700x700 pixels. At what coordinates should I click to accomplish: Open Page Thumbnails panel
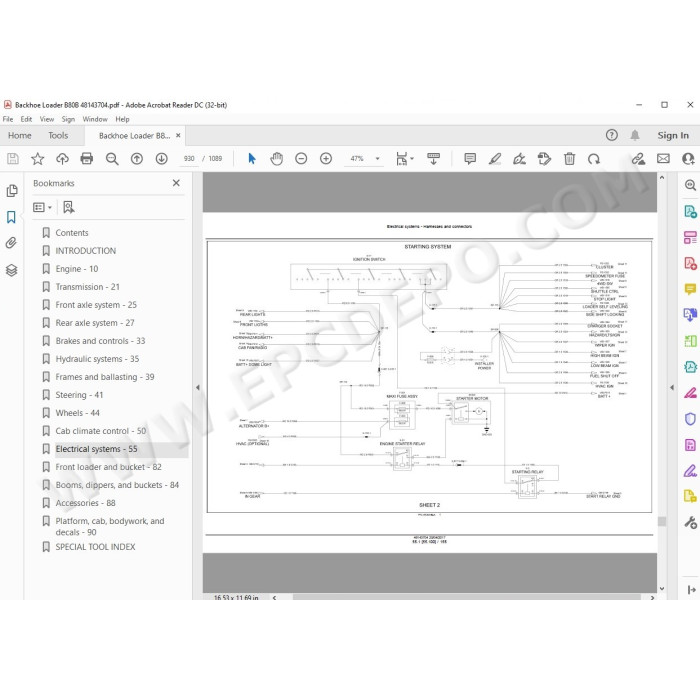click(x=12, y=191)
